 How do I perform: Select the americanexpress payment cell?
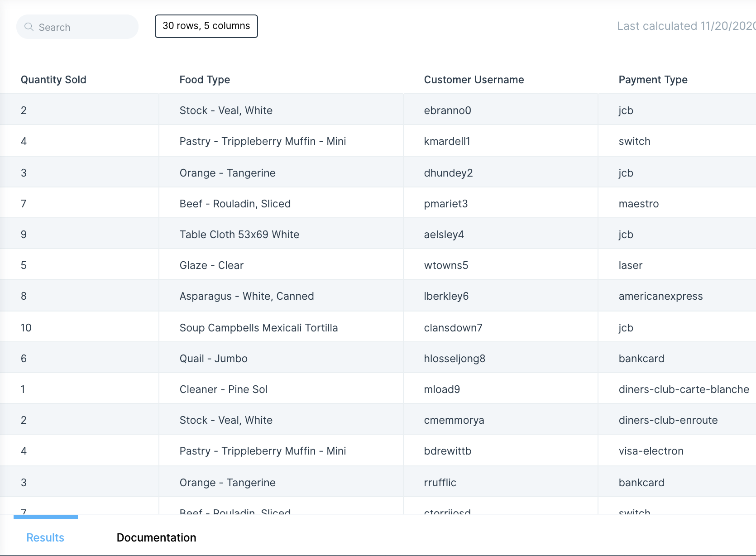point(660,296)
